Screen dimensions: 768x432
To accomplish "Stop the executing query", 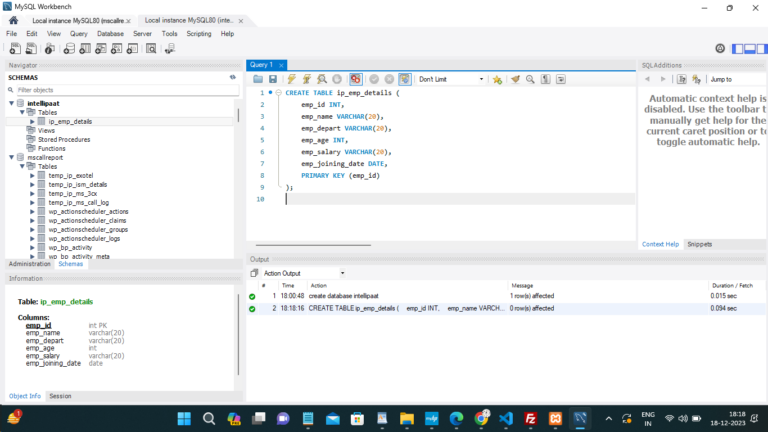I will tap(337, 79).
